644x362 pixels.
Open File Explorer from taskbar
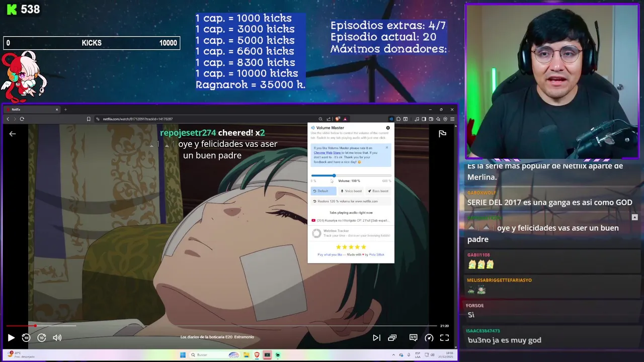[x=247, y=355]
